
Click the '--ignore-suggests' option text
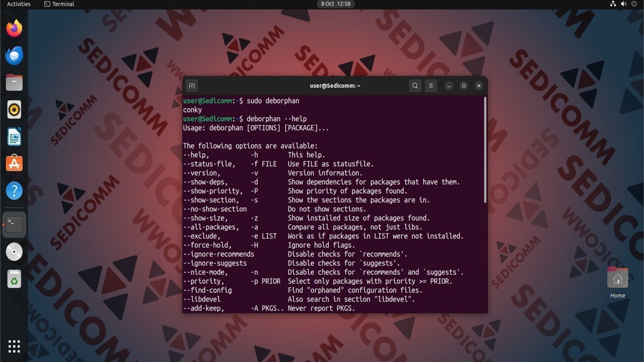pyautogui.click(x=215, y=263)
